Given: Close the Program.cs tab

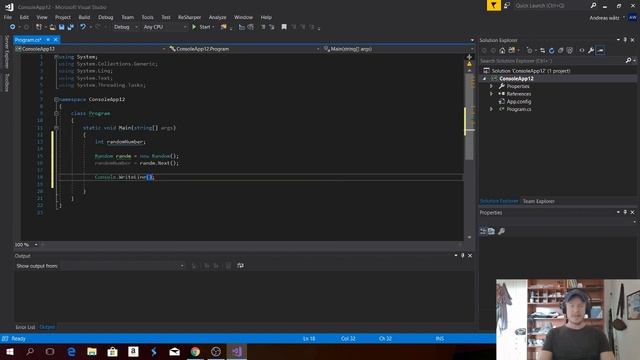Looking at the screenshot, I should point(56,40).
